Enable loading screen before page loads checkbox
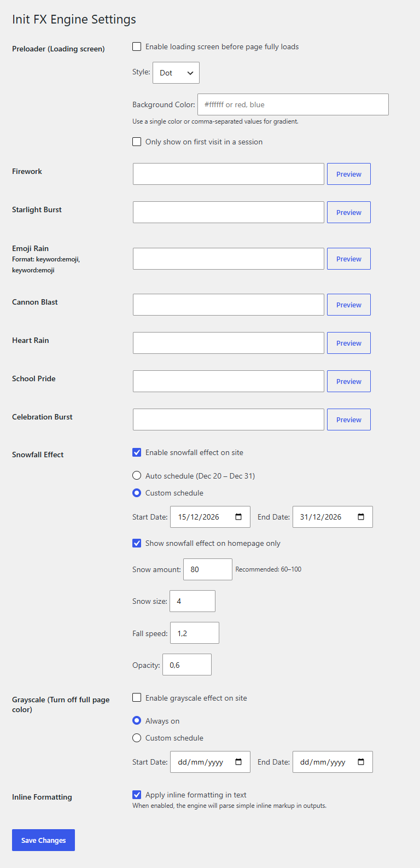This screenshot has height=868, width=420. coord(137,46)
